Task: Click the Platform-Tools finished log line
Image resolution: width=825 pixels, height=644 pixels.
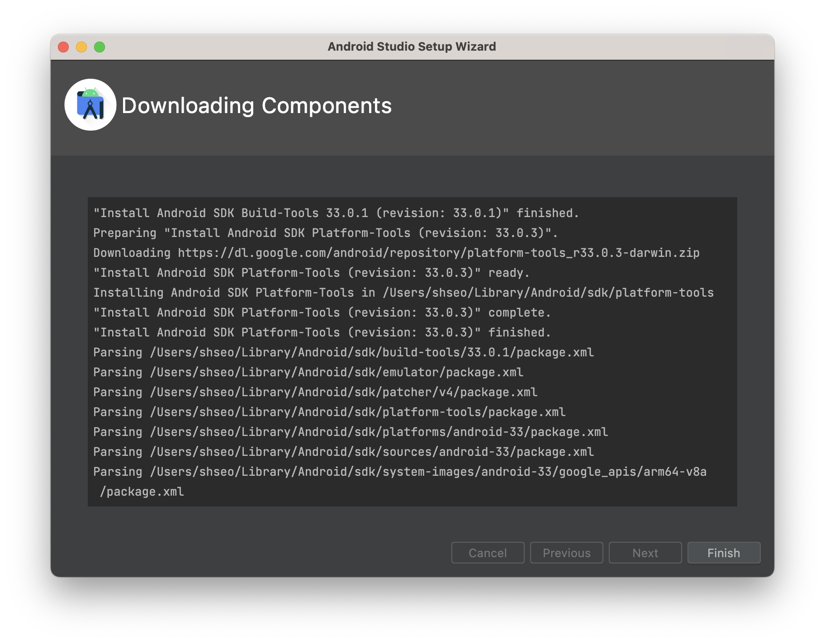Action: coord(322,332)
